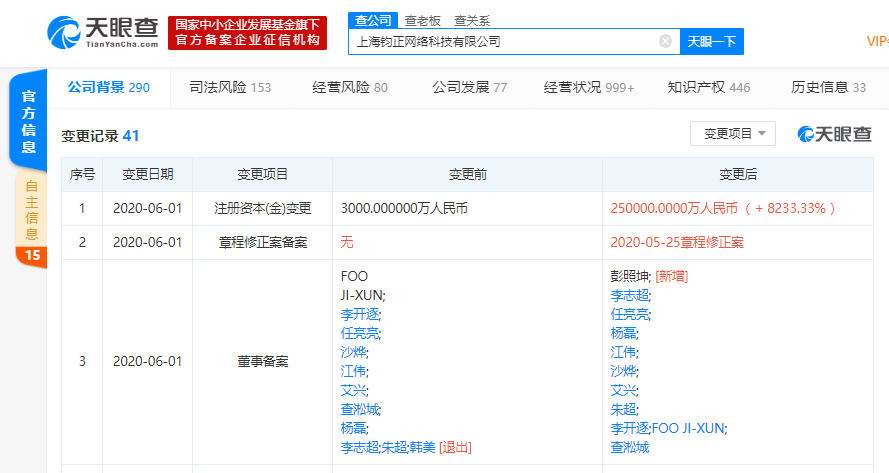Select the 官方信息 side tab
Image resolution: width=889 pixels, height=473 pixels.
coord(28,121)
